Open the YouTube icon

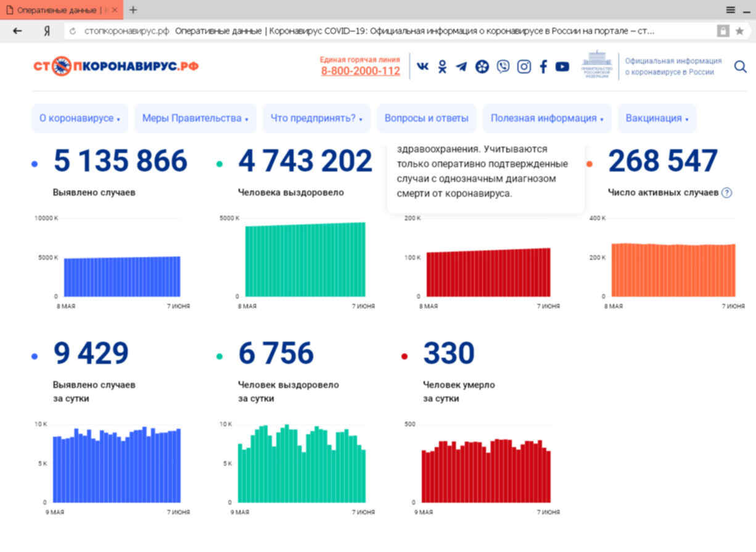[x=562, y=67]
